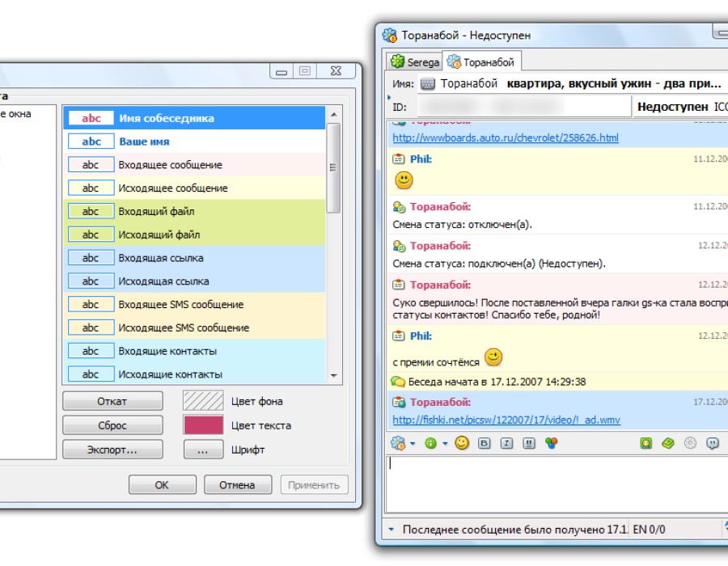Click the Откат button
Image resolution: width=728 pixels, height=566 pixels.
point(112,401)
